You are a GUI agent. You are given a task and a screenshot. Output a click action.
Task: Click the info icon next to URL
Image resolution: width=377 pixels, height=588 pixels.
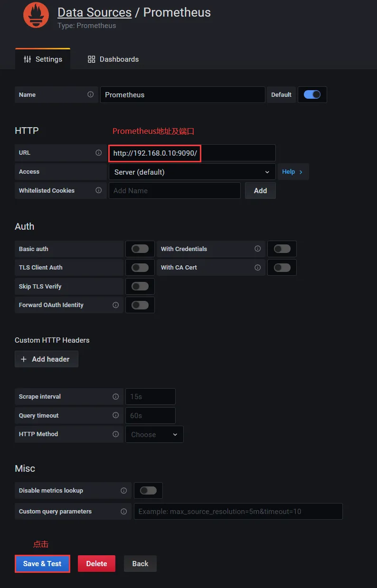tap(98, 153)
